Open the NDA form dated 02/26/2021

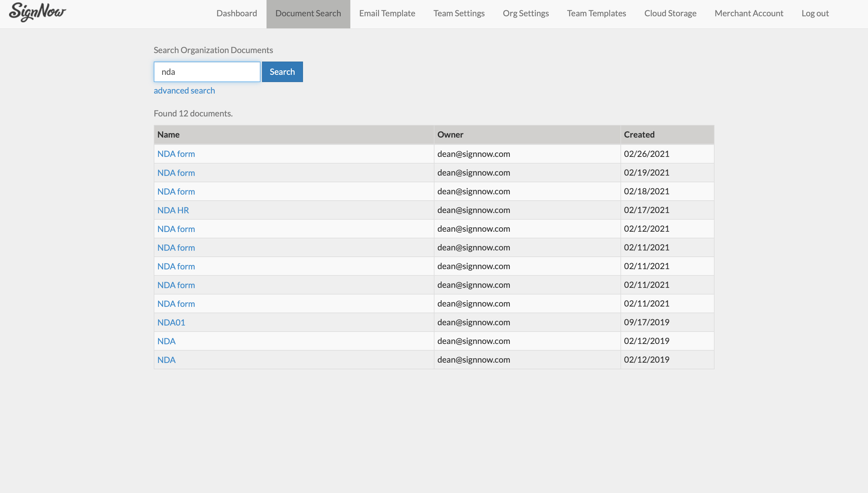coord(176,153)
